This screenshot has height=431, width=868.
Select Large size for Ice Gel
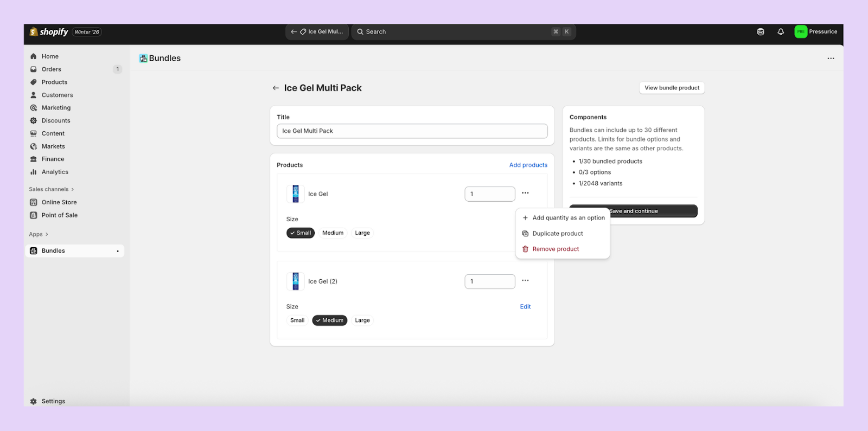coord(362,233)
